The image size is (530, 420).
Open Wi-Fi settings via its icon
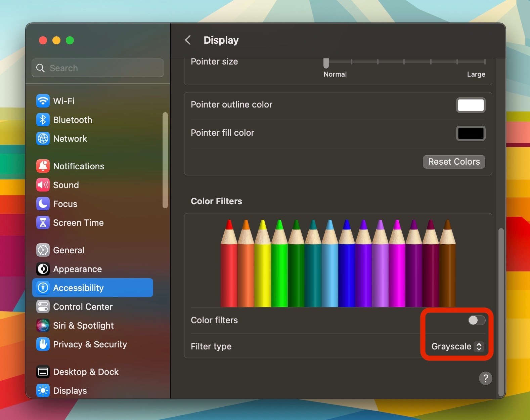tap(43, 101)
